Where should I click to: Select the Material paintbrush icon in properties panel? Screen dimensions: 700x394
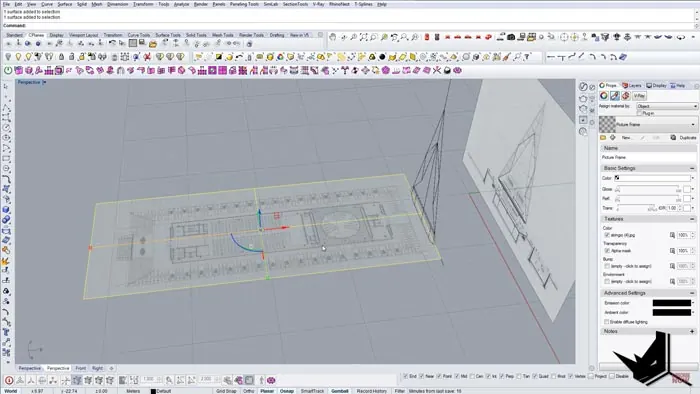click(615, 95)
